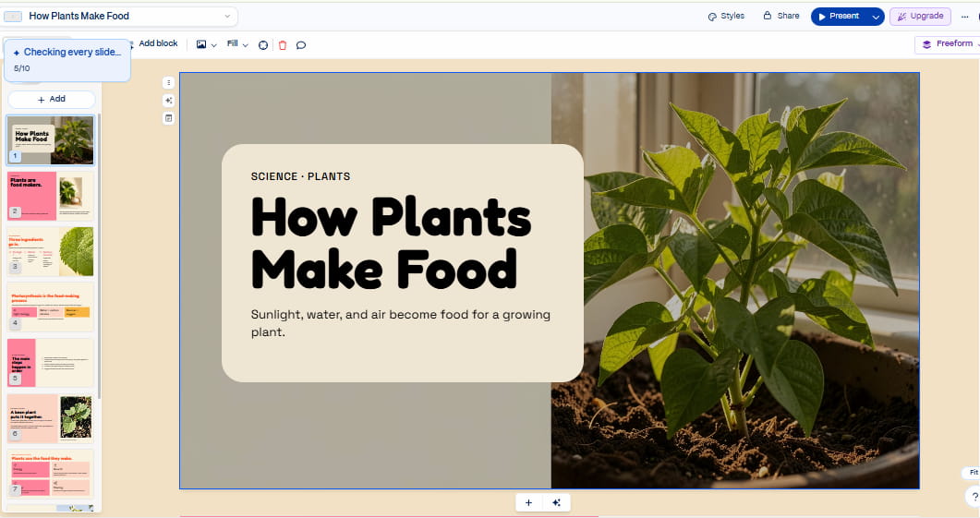Screen dimensions: 980x518
Task: Select slide 7 thumbnail with pink cards
Action: (x=51, y=473)
